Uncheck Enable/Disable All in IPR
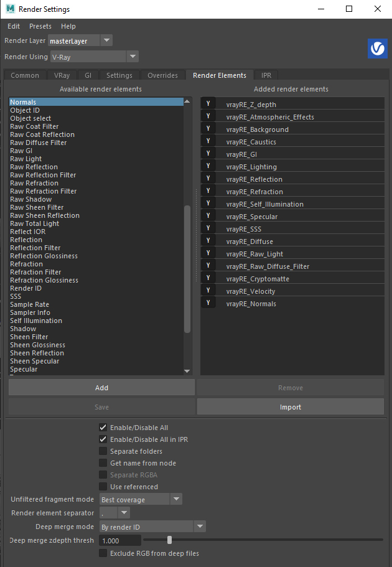This screenshot has height=567, width=392. 103,439
